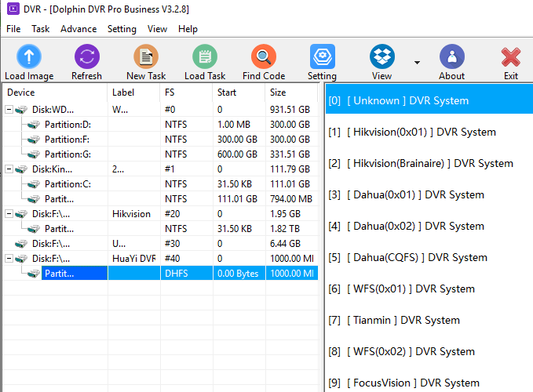Open the View dropdown arrow in toolbar

click(417, 63)
